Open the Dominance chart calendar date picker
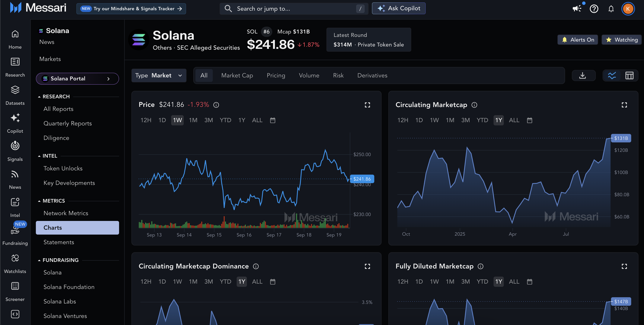 (272, 282)
